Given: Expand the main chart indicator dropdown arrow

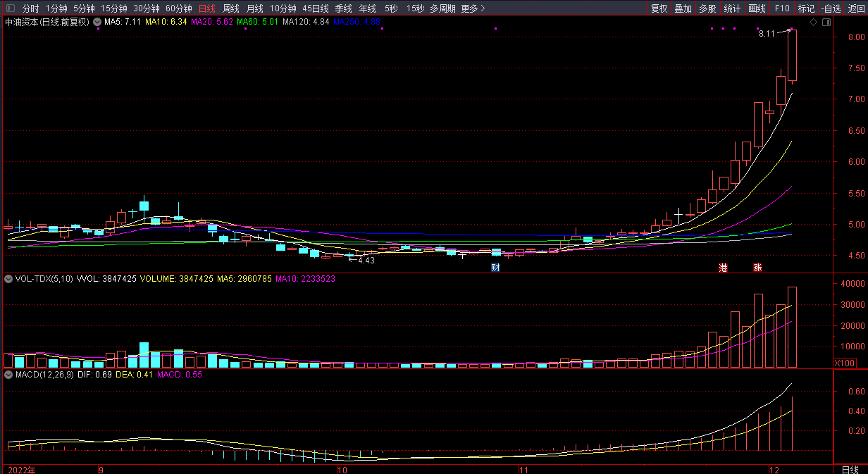Looking at the screenshot, I should 97,22.
